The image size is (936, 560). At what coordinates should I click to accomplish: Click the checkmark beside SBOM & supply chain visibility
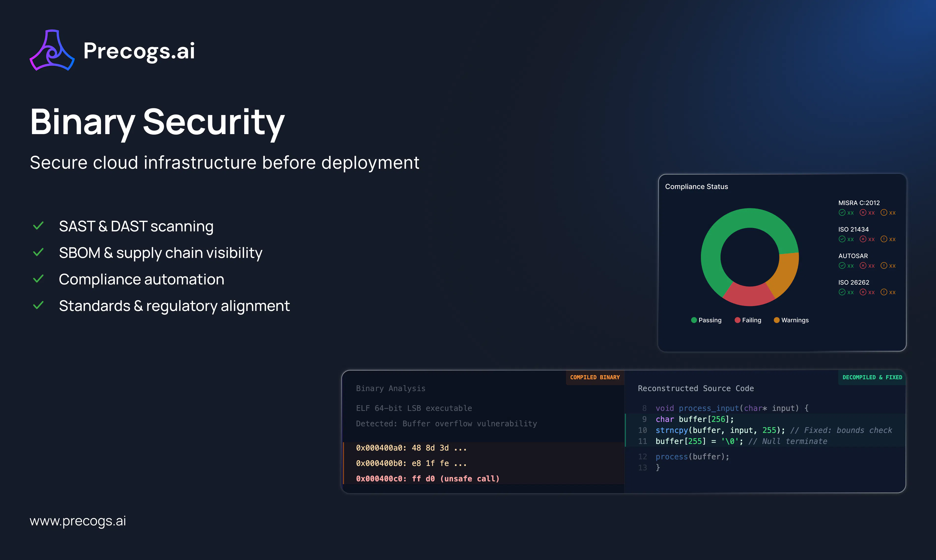point(39,252)
